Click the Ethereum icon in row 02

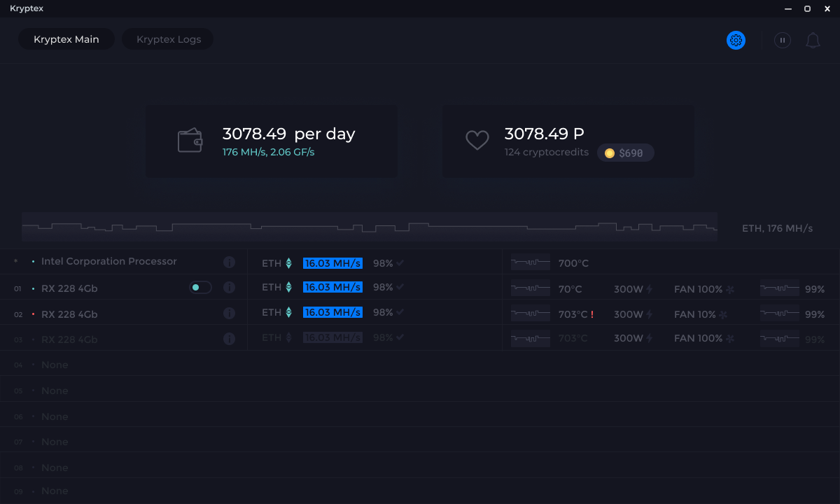288,312
